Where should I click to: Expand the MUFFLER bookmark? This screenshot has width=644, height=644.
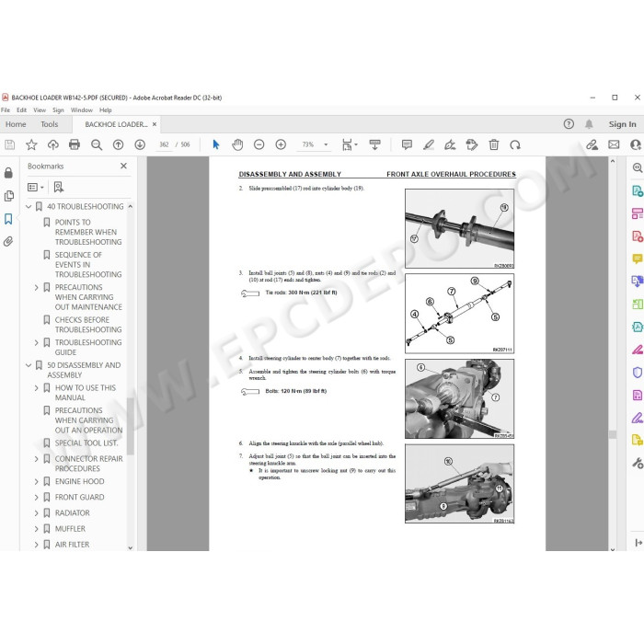point(36,529)
